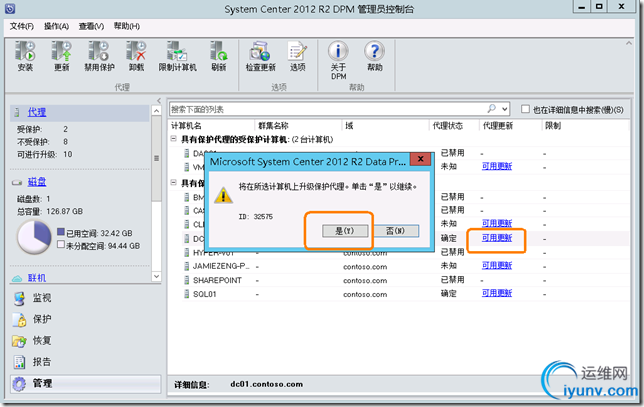The image size is (644, 407).
Task: Open the 查看(V) menu
Action: click(x=91, y=26)
